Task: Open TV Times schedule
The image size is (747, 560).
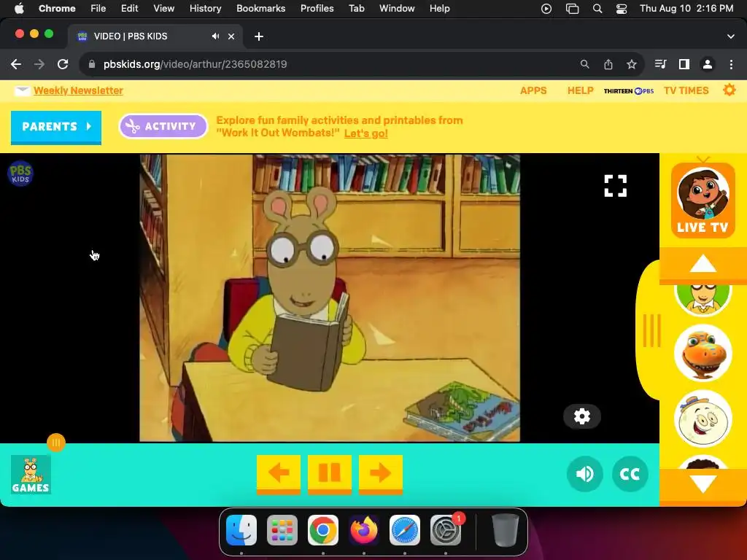Action: 686,90
